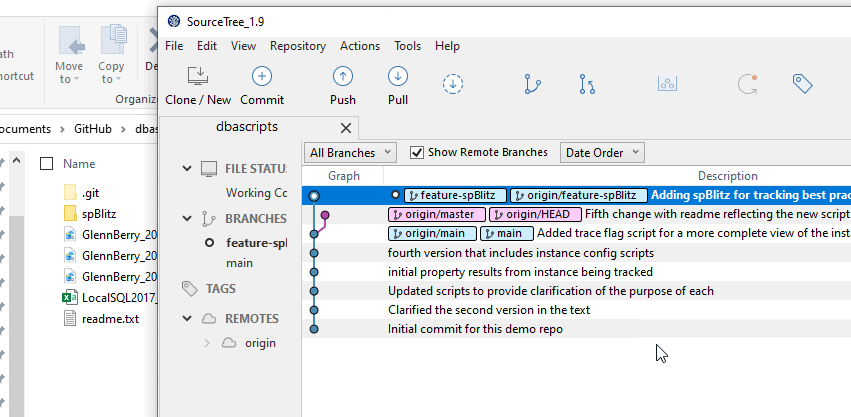Viewport: 851px width, 417px height.
Task: Click the Commit plus icon
Action: (262, 77)
